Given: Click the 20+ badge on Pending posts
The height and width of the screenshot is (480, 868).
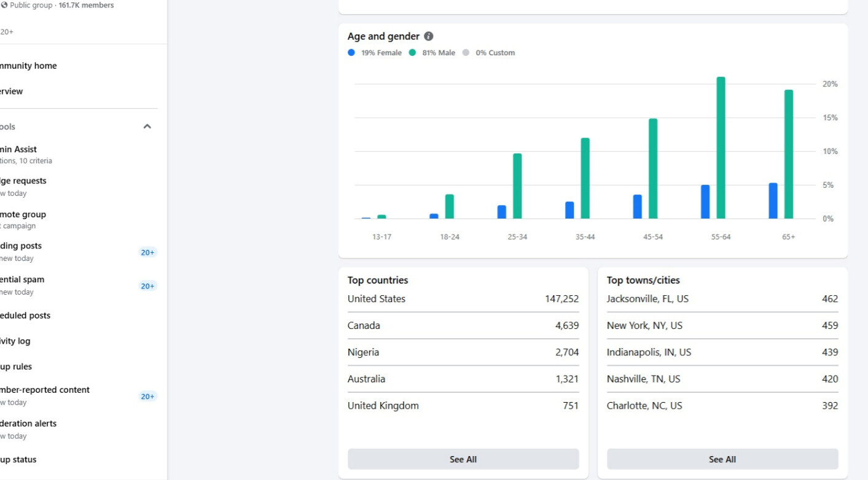Looking at the screenshot, I should point(147,252).
